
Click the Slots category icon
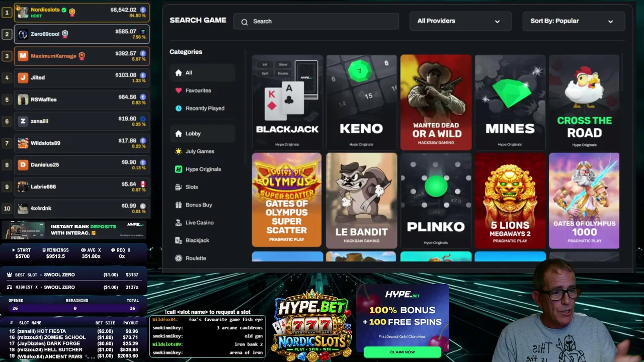click(x=179, y=187)
